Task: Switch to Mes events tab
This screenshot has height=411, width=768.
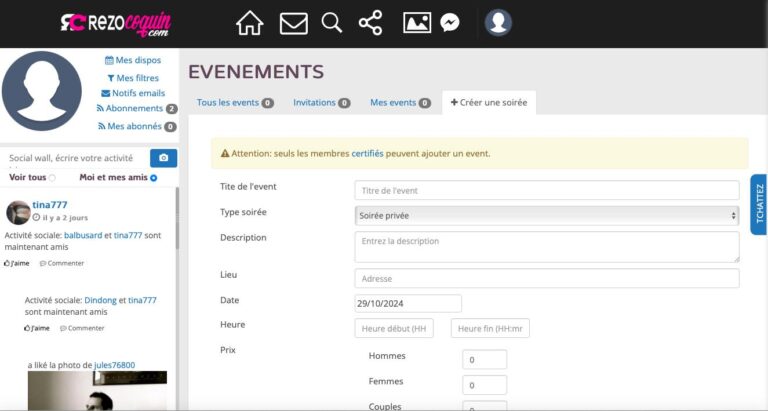Action: 400,102
